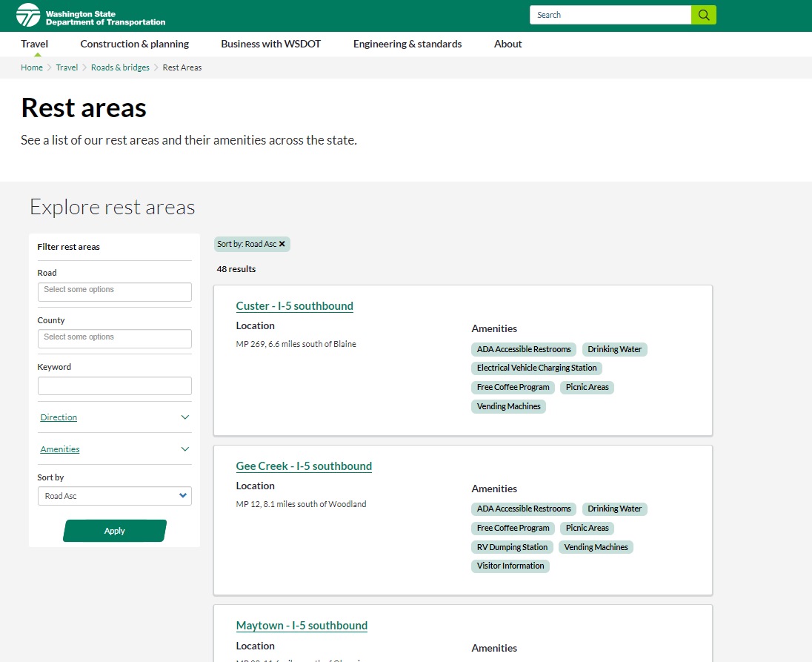The width and height of the screenshot is (812, 662).
Task: Go to Roads & bridges breadcrumb link
Action: (120, 67)
